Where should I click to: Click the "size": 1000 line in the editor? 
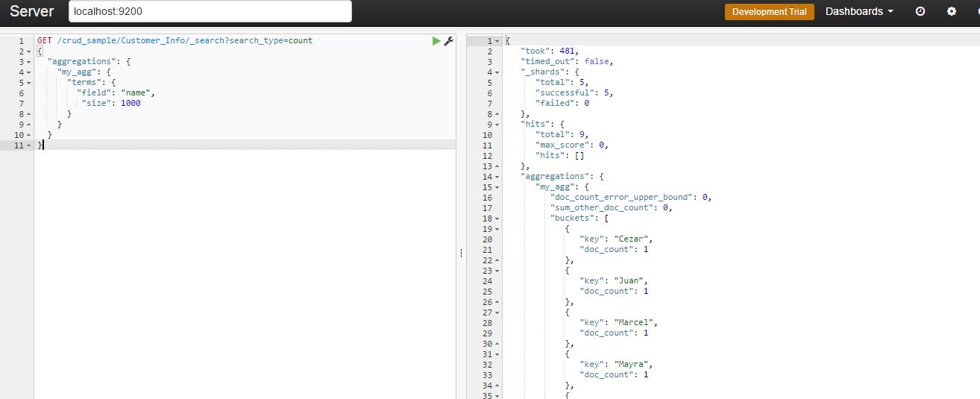click(x=111, y=104)
